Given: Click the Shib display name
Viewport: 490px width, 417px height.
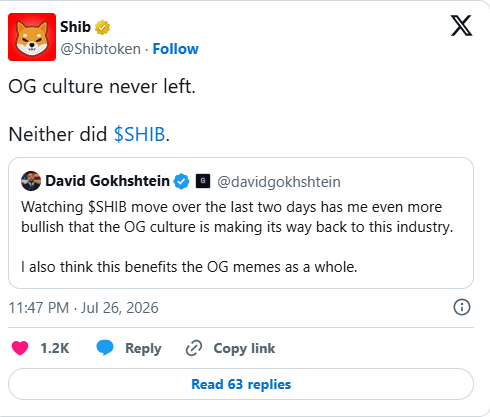Looking at the screenshot, I should [75, 27].
